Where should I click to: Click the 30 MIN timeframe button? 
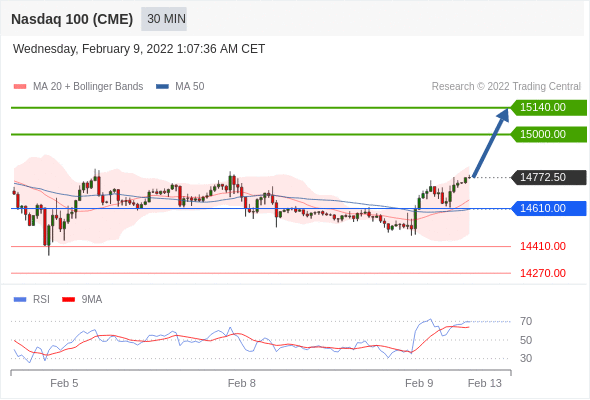(x=164, y=19)
